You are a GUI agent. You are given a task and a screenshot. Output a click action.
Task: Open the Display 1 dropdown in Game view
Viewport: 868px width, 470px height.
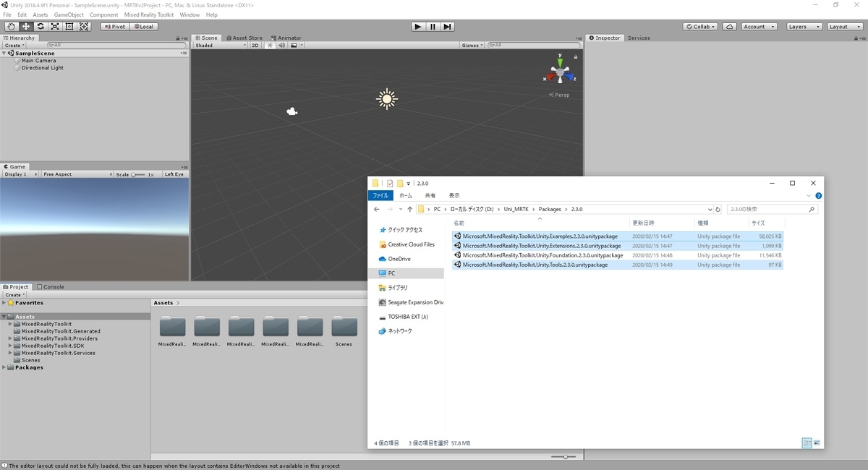[20, 174]
